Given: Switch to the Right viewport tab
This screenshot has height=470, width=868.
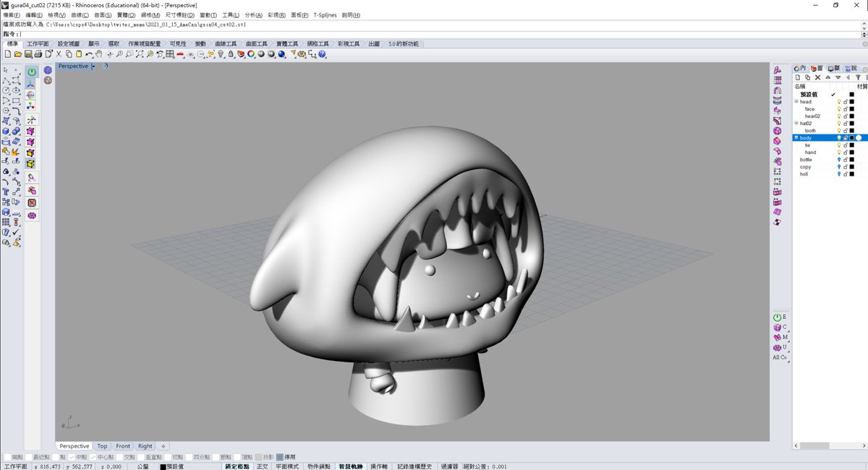Looking at the screenshot, I should (x=145, y=446).
